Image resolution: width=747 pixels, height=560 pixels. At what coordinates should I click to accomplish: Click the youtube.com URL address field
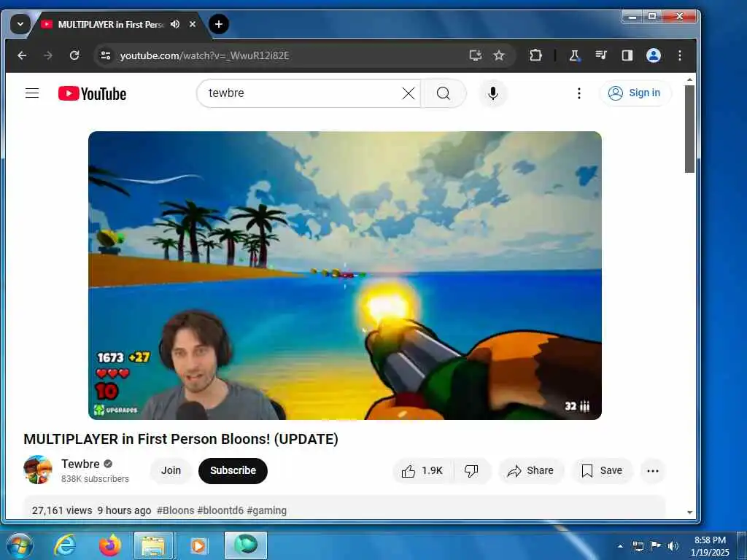pyautogui.click(x=286, y=55)
